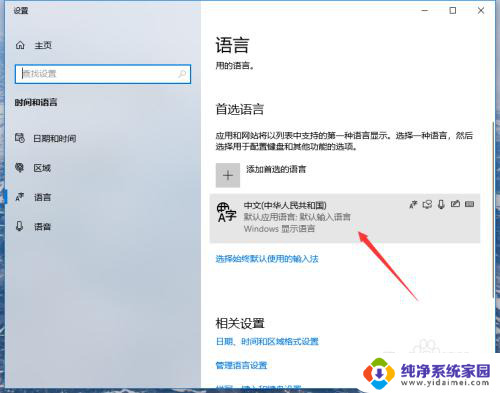Viewport: 500px width, 393px height.
Task: Close the 设置 window
Action: [481, 11]
